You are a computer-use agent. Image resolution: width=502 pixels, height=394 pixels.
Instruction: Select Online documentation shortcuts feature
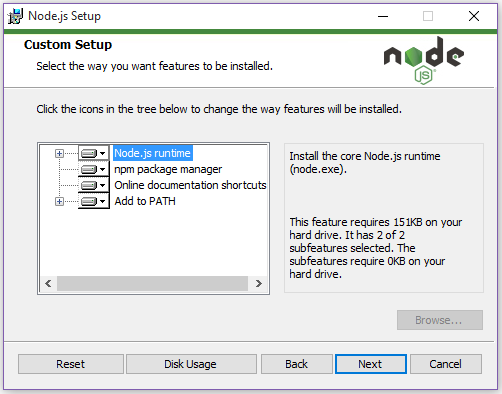(190, 185)
